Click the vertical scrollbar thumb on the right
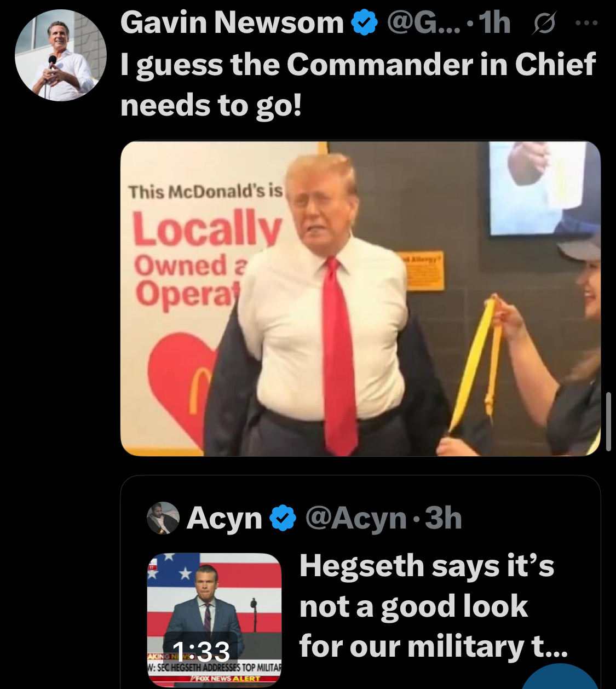Screen dimensions: 616x689 (608, 421)
